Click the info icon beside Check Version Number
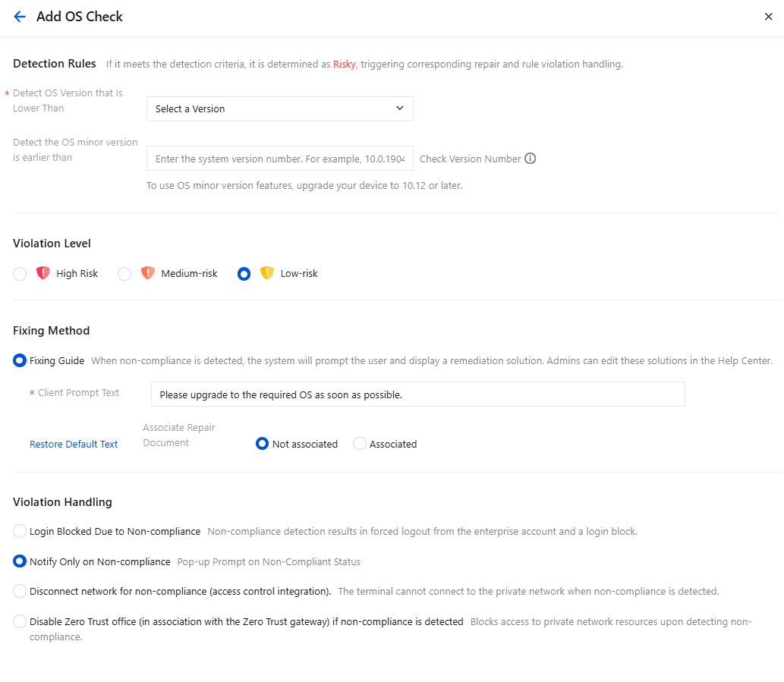 click(530, 159)
